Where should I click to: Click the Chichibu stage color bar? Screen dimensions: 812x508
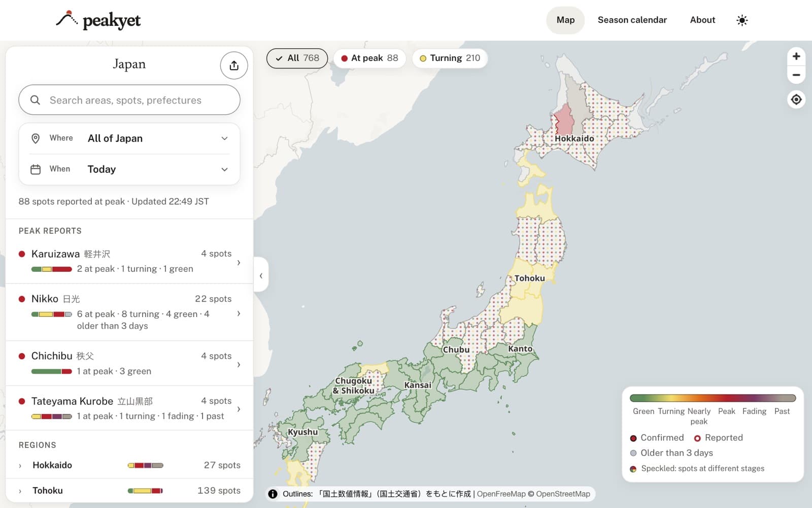52,371
